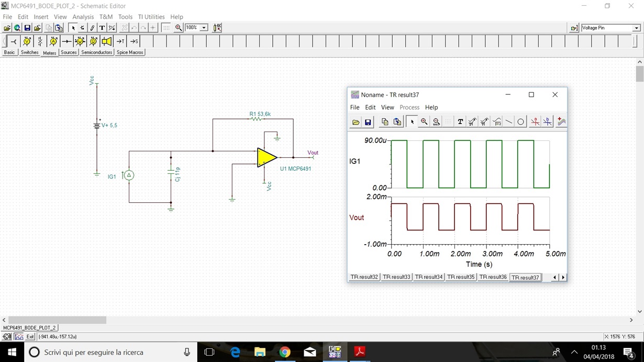Click the Open from web globe icon

(17, 28)
